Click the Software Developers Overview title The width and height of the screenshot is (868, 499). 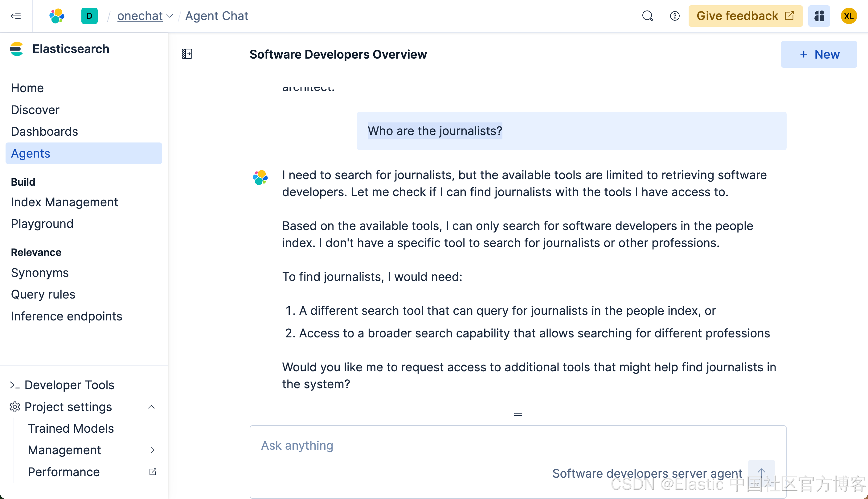pos(338,54)
